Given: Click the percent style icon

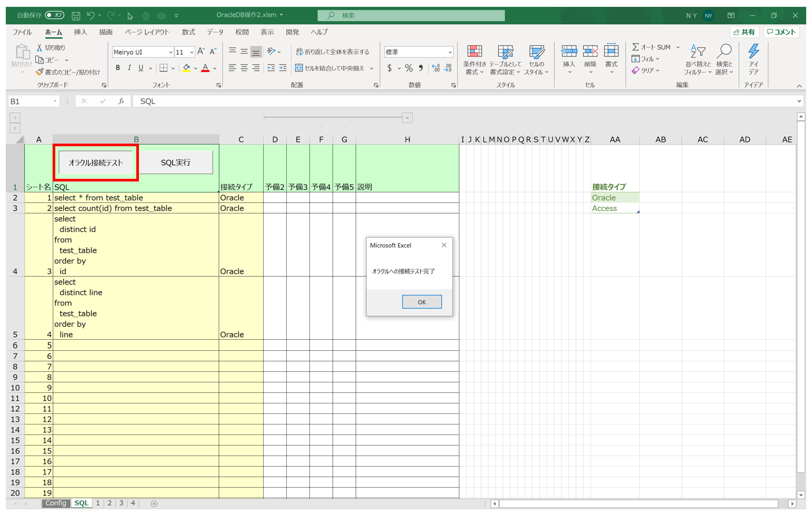Looking at the screenshot, I should point(409,68).
